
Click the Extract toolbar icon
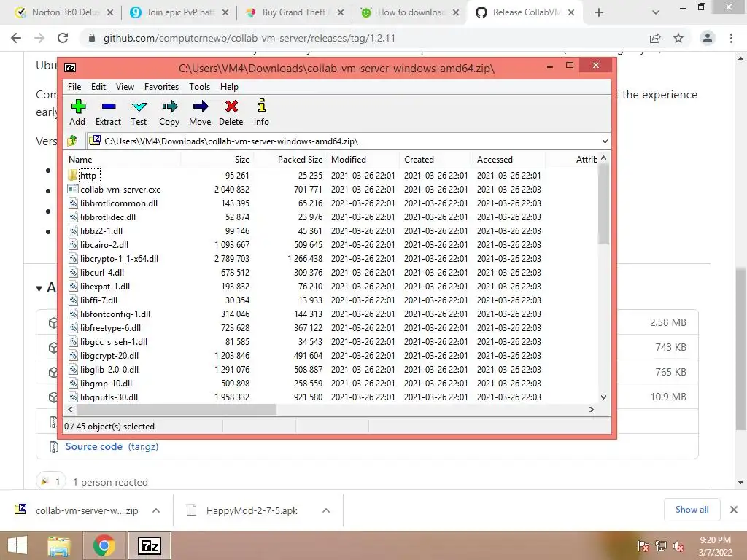109,106
